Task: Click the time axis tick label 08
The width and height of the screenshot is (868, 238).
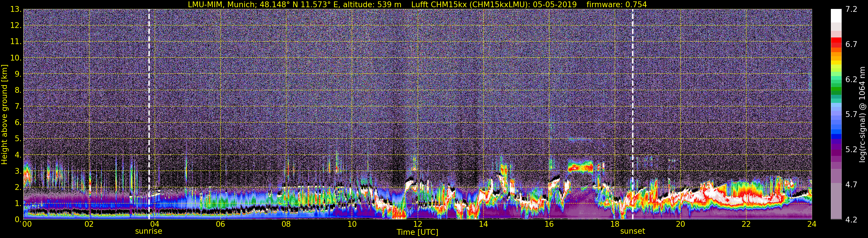Action: [286, 224]
